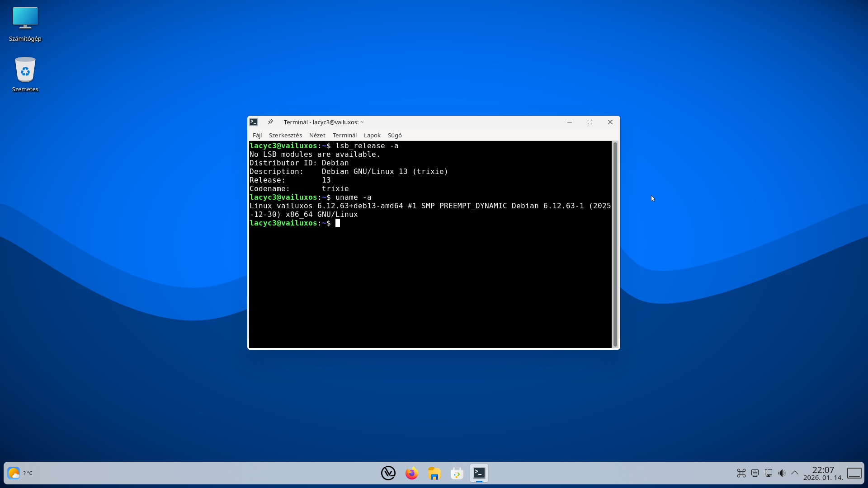
Task: Open the weather widget
Action: pyautogui.click(x=14, y=473)
